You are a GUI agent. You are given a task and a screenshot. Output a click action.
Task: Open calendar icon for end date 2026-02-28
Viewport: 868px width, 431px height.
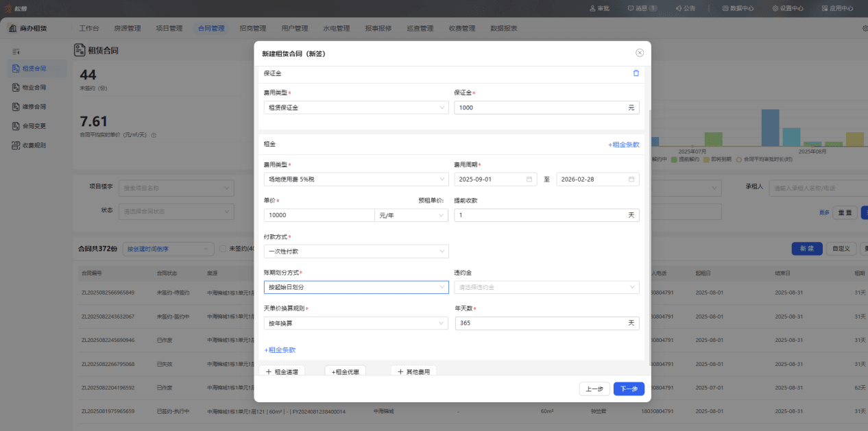[x=631, y=179]
